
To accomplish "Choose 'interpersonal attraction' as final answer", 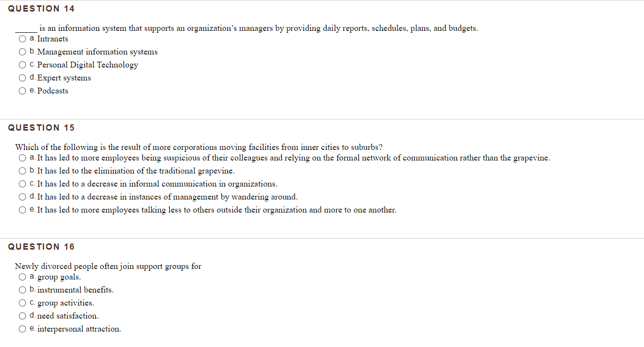I will pyautogui.click(x=22, y=329).
